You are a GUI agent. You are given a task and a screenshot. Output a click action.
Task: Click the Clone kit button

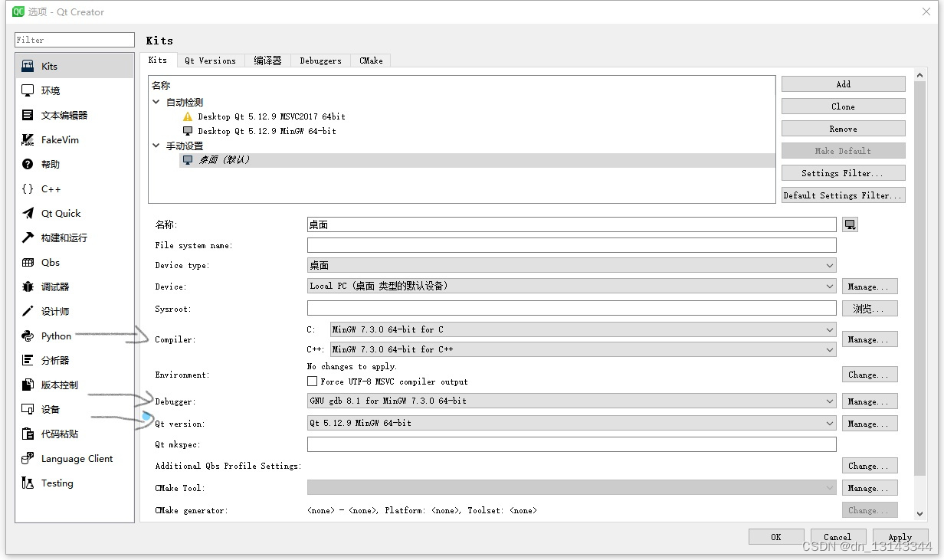[844, 106]
